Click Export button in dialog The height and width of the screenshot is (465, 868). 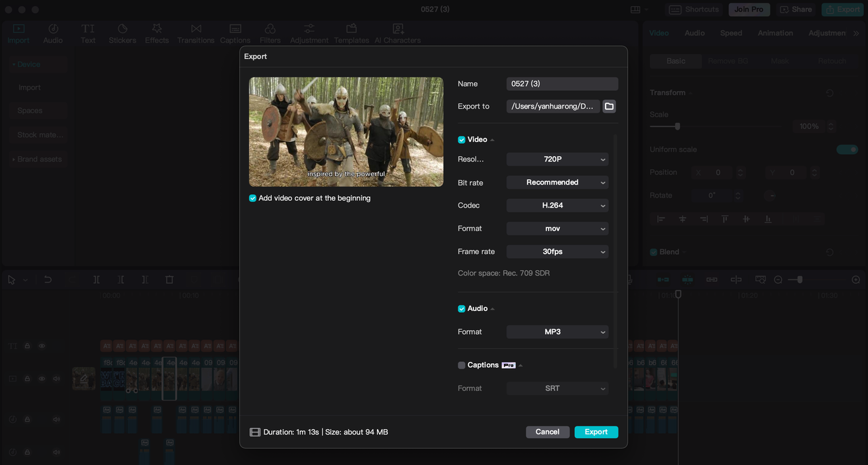click(596, 432)
